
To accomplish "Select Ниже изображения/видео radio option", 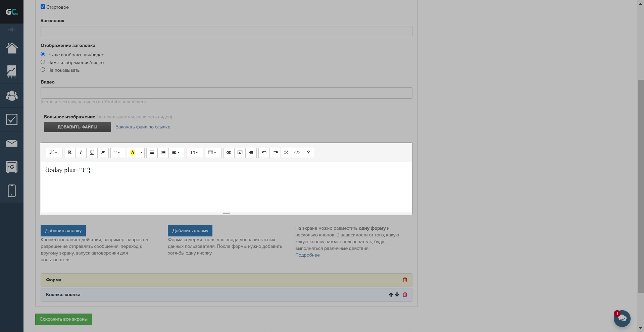I will point(43,62).
